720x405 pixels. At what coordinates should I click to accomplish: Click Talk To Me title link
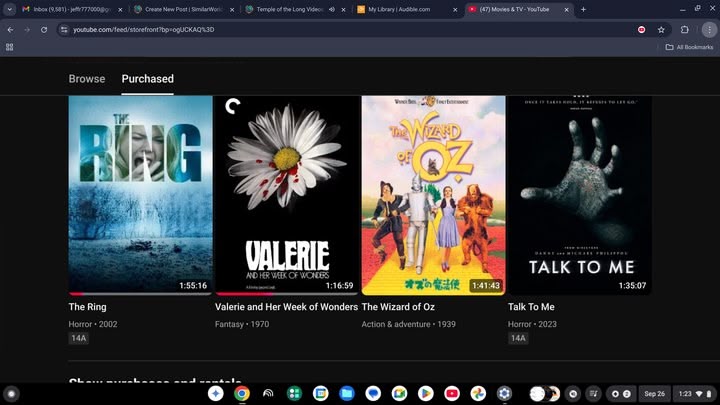[531, 307]
